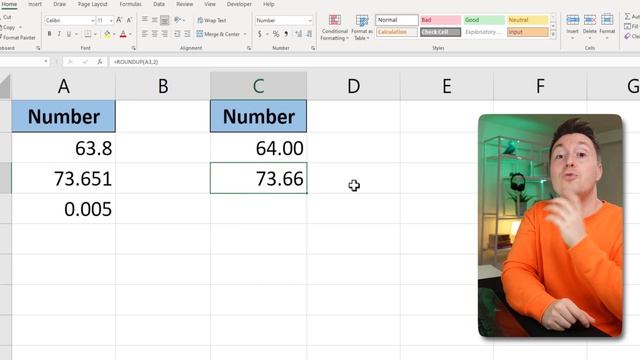Apply the Check Cell style

click(440, 32)
